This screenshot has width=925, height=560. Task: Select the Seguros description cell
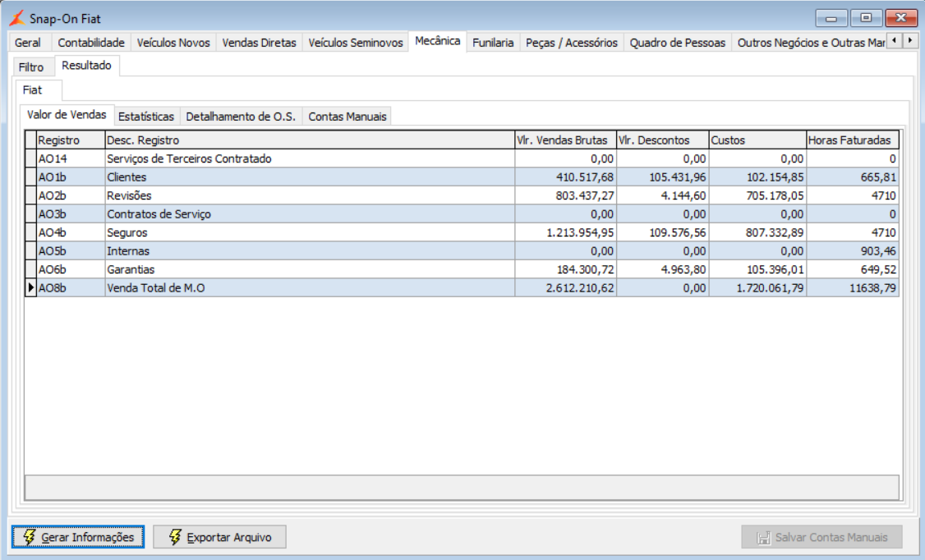[x=310, y=232]
